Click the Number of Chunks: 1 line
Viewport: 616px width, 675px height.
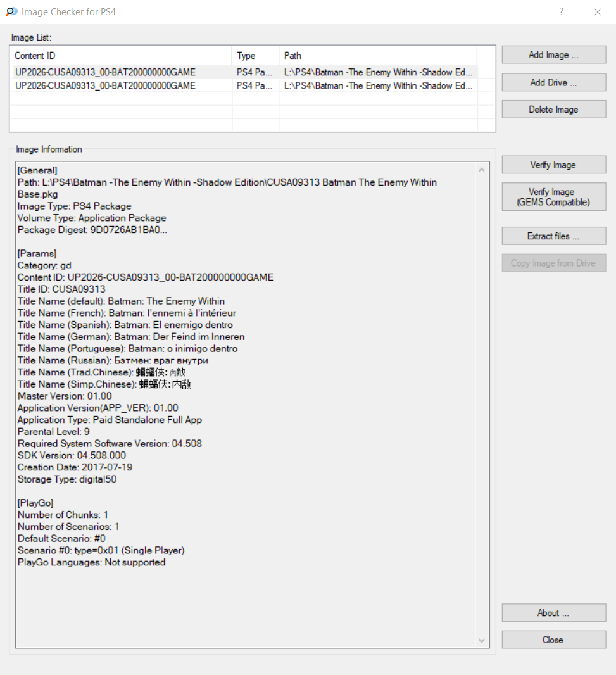[x=63, y=515]
